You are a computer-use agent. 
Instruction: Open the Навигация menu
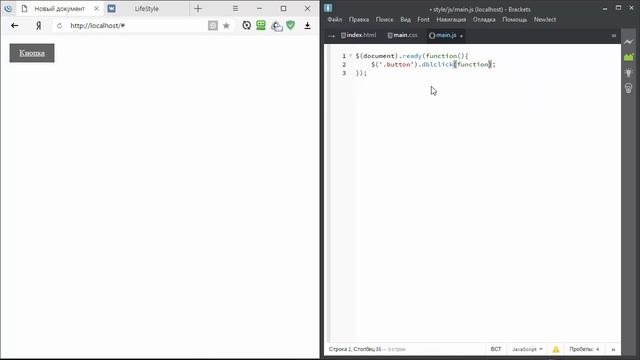click(x=451, y=20)
